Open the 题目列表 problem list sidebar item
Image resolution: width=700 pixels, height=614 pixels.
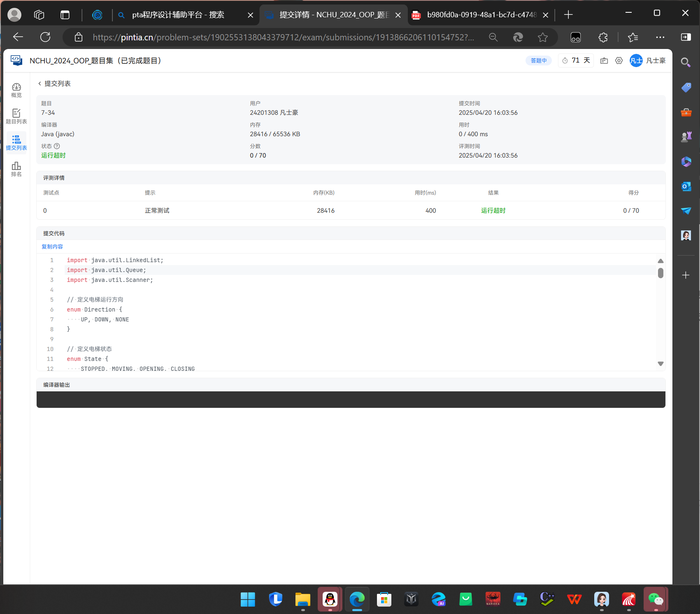click(x=16, y=116)
